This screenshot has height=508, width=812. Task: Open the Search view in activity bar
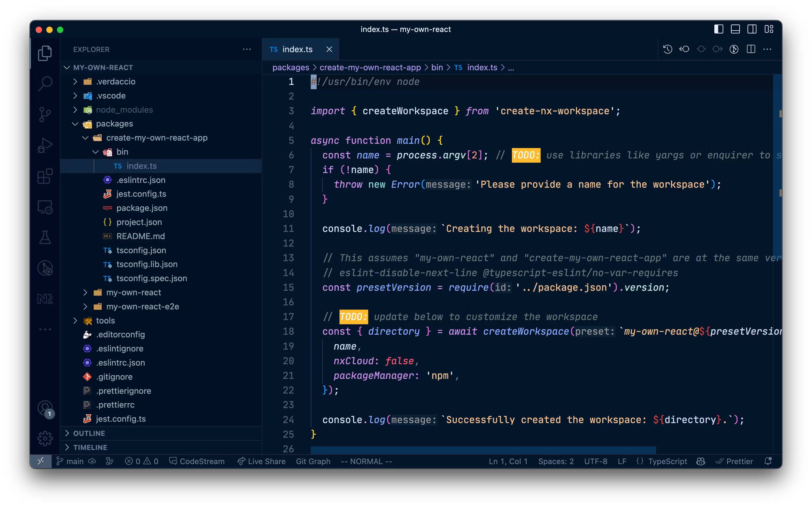point(45,83)
